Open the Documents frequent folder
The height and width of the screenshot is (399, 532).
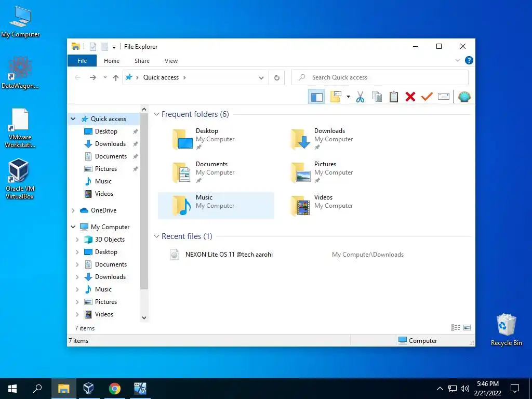tap(216, 172)
